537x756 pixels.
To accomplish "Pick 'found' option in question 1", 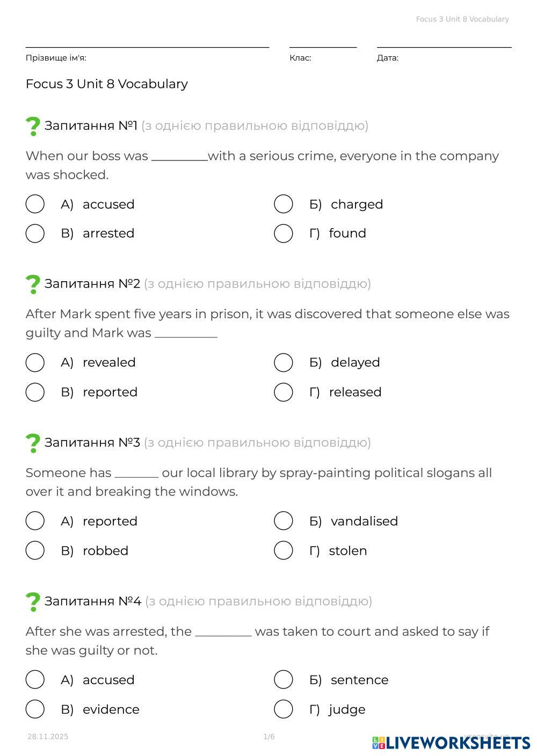I will tap(284, 233).
